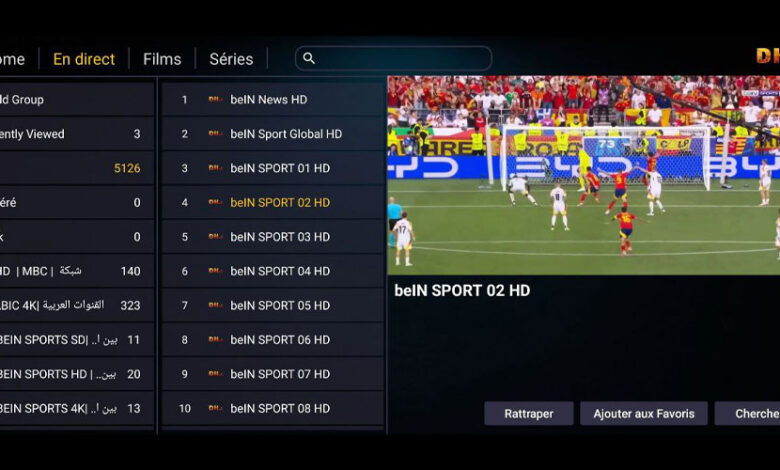Click the logo icon next to beIN SPORT 08 HD

(215, 408)
